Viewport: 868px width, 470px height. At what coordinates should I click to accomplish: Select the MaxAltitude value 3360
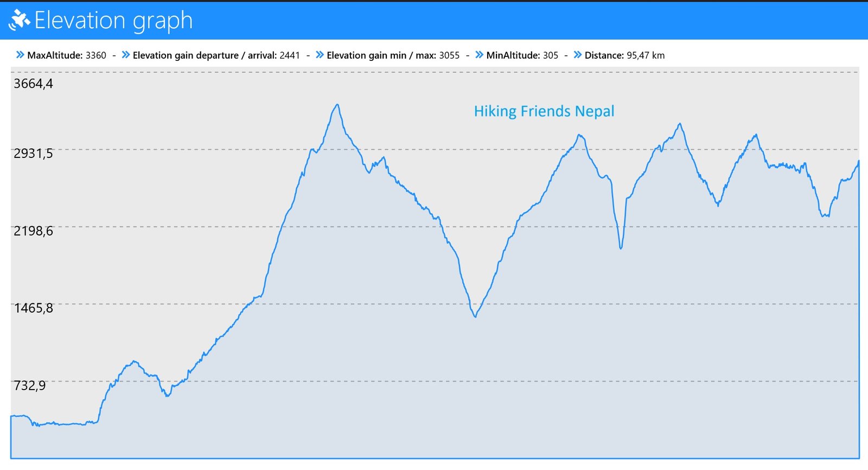pos(96,55)
